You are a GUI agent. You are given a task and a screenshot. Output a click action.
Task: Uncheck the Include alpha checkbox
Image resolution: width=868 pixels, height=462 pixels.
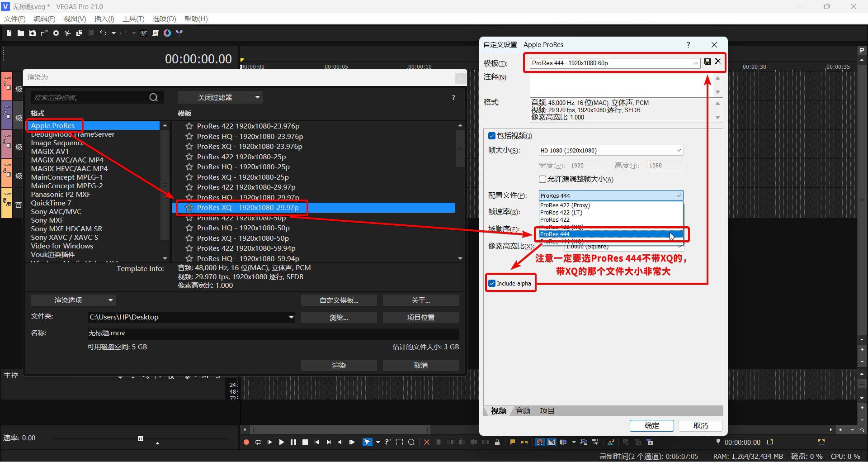[x=492, y=283]
